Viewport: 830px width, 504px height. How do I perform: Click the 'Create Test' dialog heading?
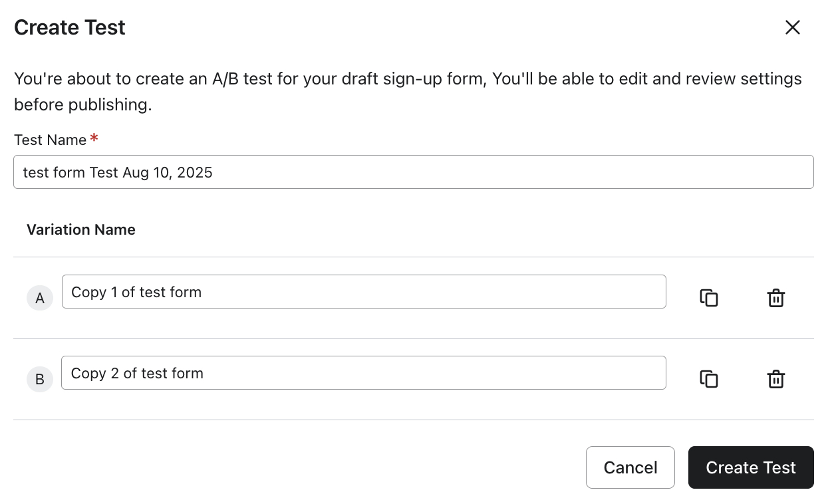(x=70, y=28)
